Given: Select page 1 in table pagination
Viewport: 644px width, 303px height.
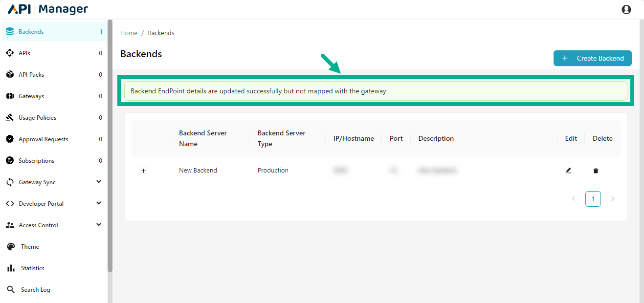Looking at the screenshot, I should point(593,198).
